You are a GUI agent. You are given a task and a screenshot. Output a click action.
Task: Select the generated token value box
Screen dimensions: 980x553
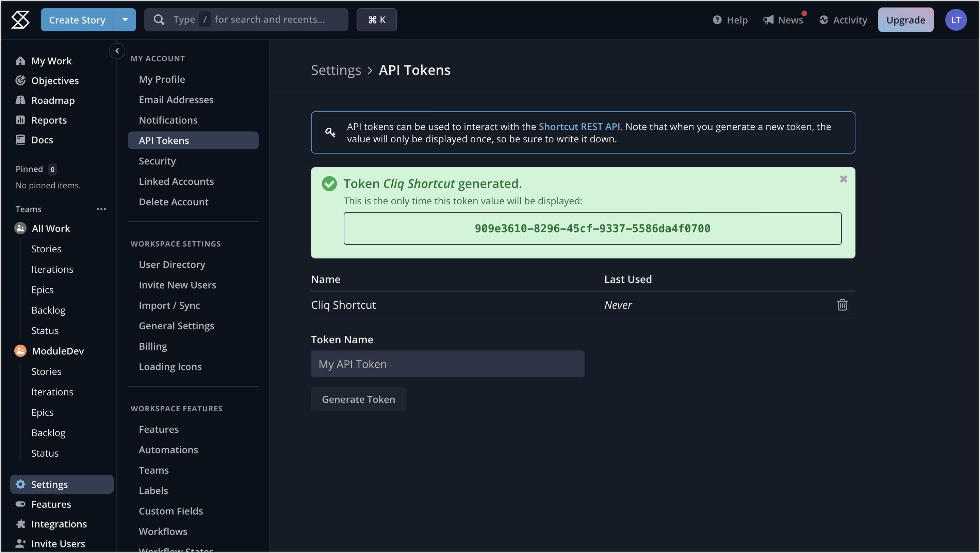pyautogui.click(x=592, y=228)
